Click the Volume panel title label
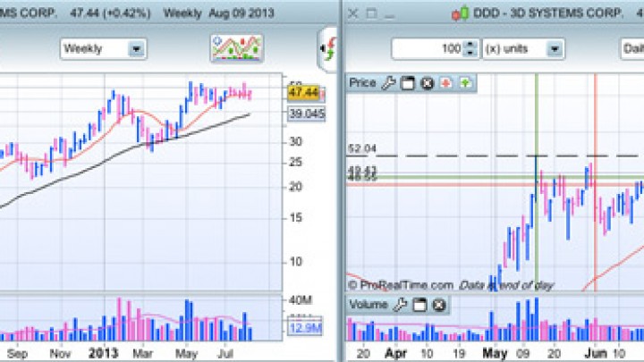 (369, 305)
